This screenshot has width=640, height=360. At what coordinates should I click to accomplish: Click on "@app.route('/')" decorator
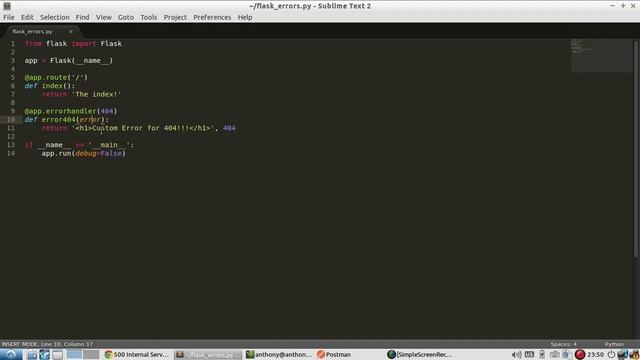(x=56, y=78)
